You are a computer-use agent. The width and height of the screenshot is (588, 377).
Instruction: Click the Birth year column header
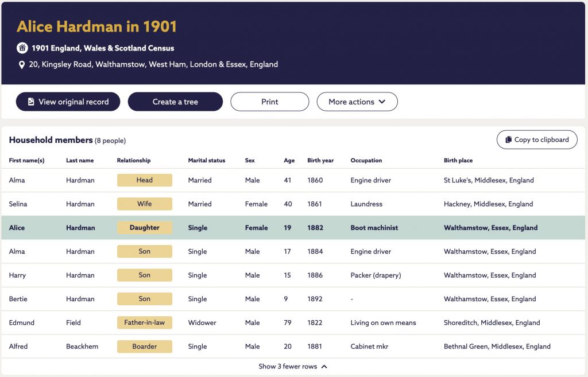(x=320, y=161)
